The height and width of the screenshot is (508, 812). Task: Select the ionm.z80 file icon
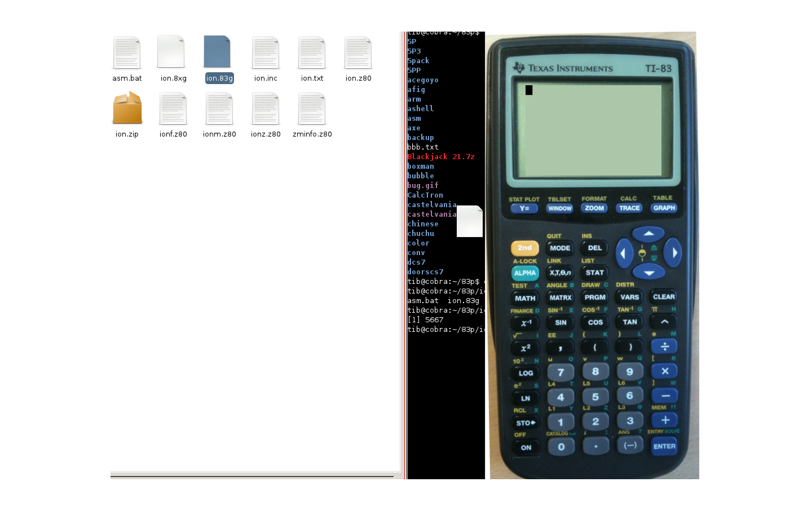pos(219,108)
